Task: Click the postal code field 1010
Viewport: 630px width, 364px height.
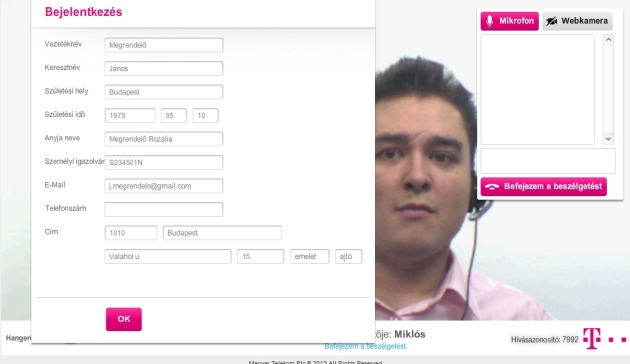Action: (131, 233)
